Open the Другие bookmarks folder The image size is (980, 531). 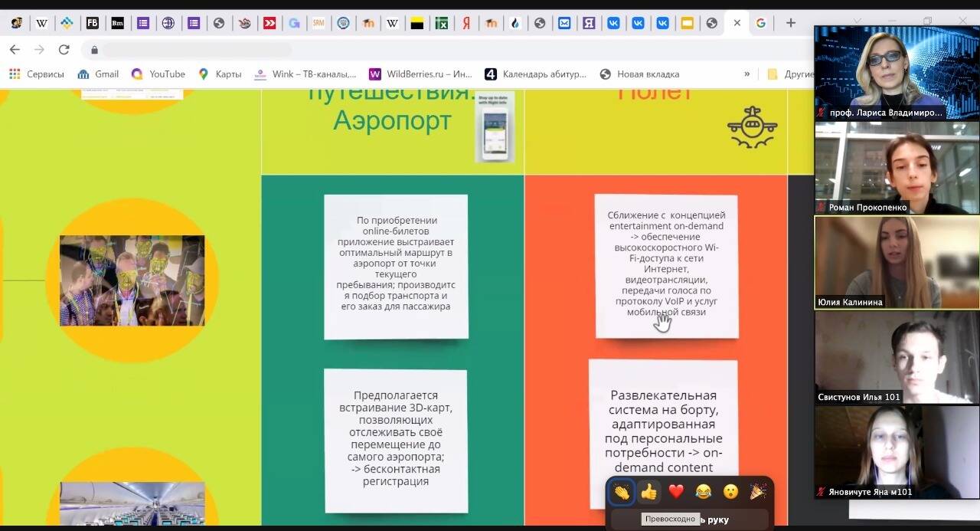pyautogui.click(x=790, y=74)
